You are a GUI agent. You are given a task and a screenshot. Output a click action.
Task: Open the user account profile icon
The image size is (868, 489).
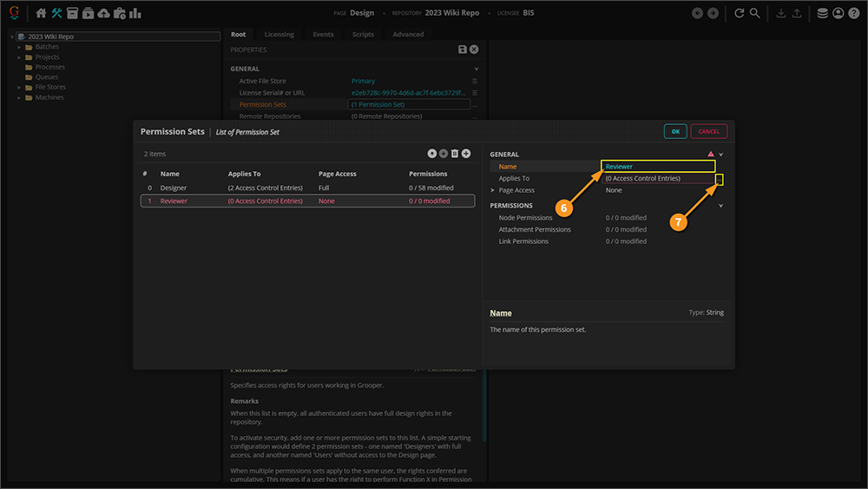(x=838, y=13)
